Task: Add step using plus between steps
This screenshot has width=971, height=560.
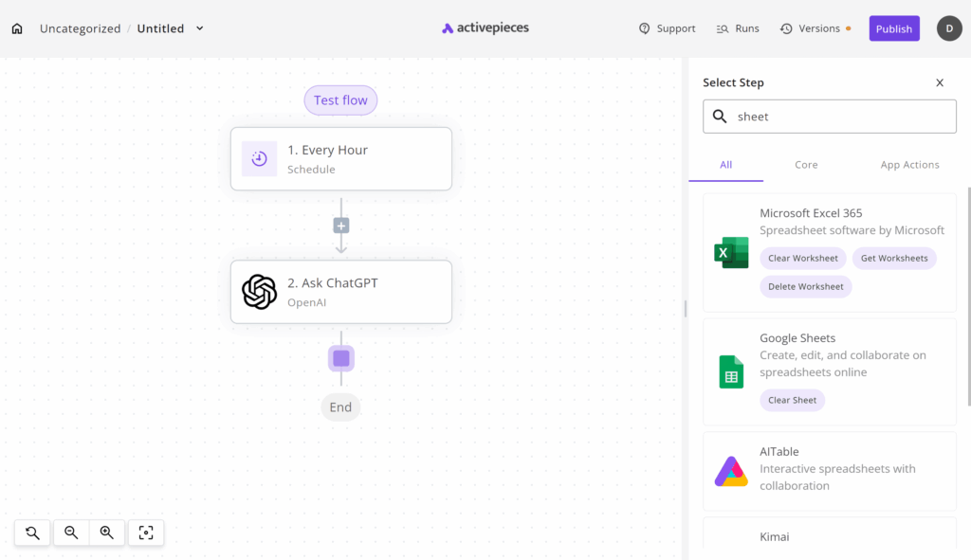Action: (x=341, y=226)
